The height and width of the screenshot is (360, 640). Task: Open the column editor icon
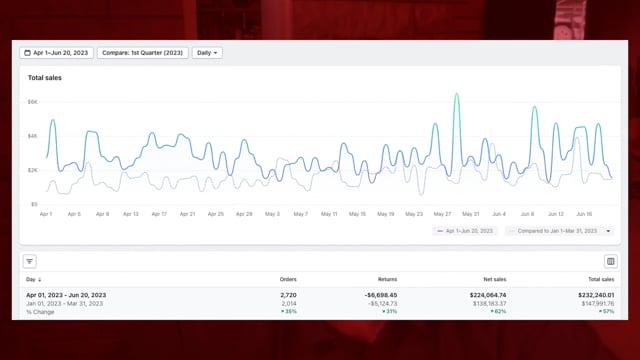[x=610, y=261]
